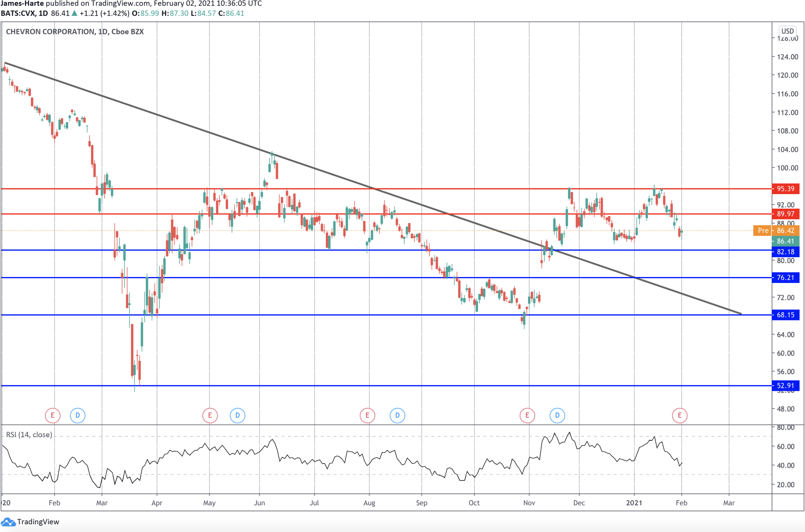
Task: Open the earnings marker at the start of May
Action: 210,415
